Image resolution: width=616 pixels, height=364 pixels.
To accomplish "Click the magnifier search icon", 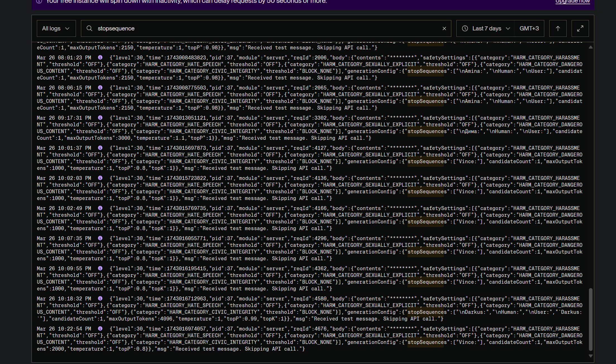I will coord(89,28).
